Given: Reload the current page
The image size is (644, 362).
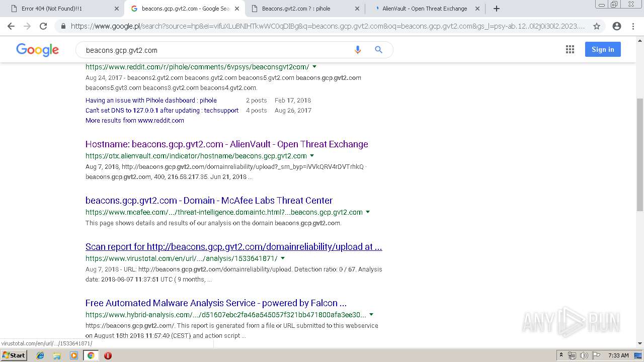Looking at the screenshot, I should click(x=43, y=26).
